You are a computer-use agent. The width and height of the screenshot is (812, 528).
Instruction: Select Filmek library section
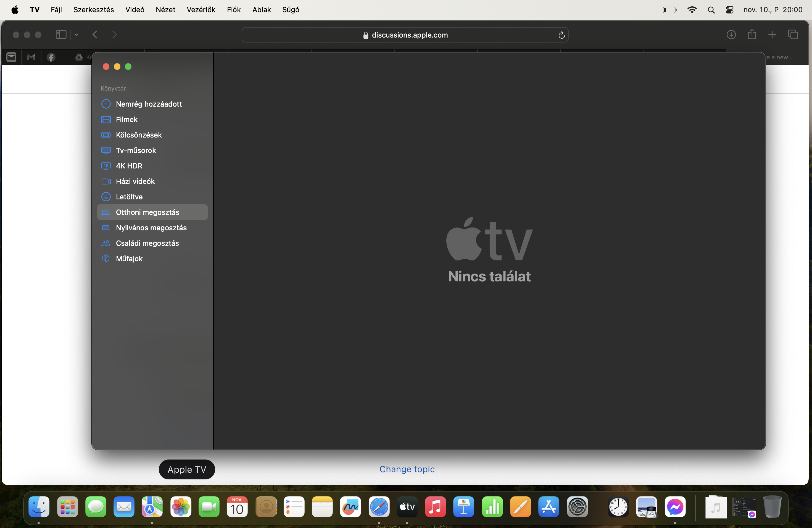coord(126,119)
